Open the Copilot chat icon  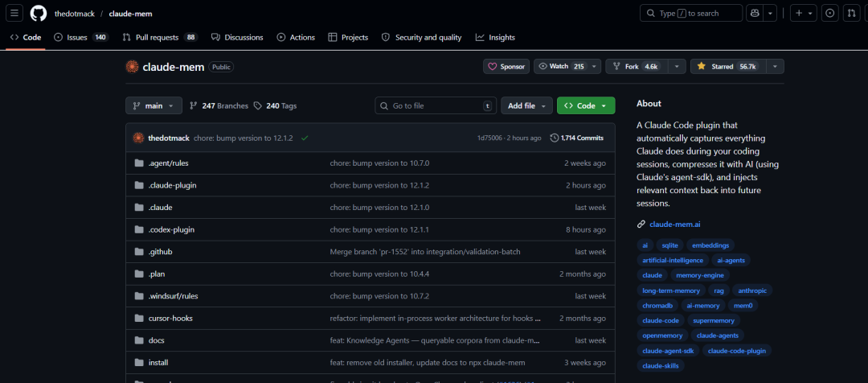(x=755, y=14)
